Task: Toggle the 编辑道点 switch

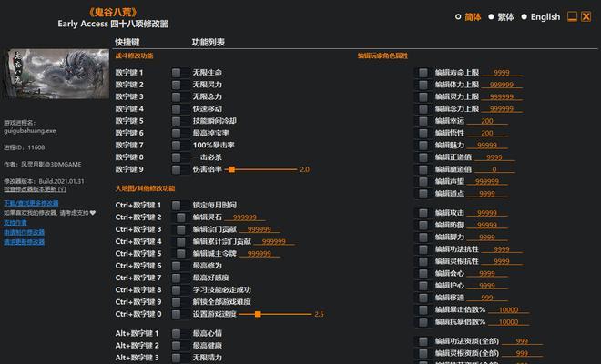Action: (x=423, y=194)
